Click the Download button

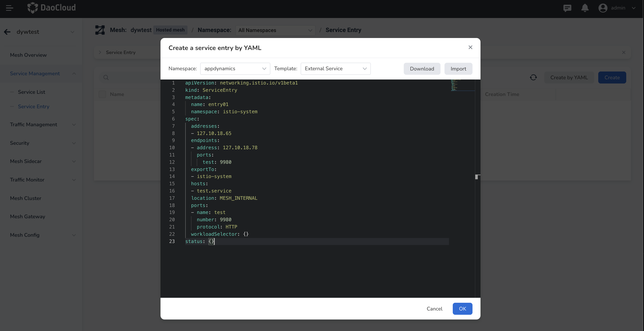422,69
